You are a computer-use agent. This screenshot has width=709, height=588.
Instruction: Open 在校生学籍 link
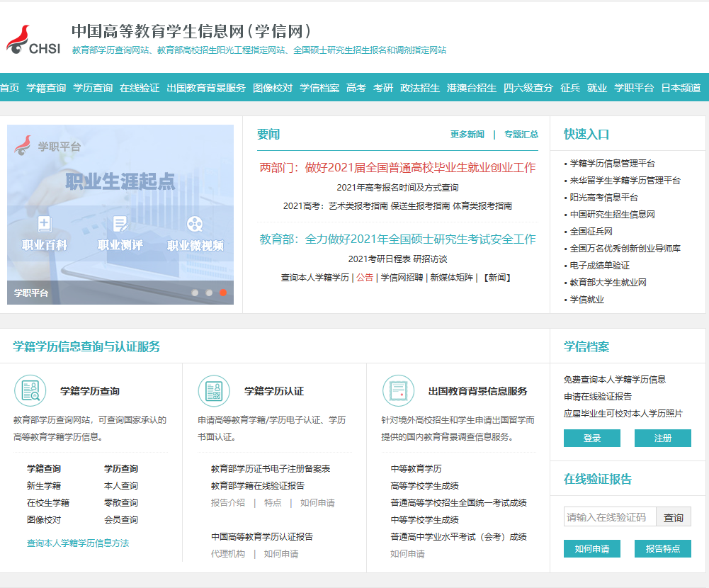pos(48,503)
